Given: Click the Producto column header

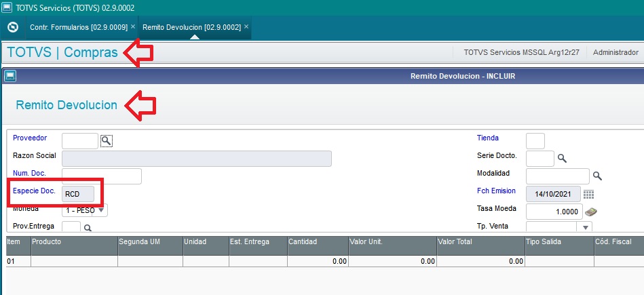Looking at the screenshot, I should tap(75, 245).
